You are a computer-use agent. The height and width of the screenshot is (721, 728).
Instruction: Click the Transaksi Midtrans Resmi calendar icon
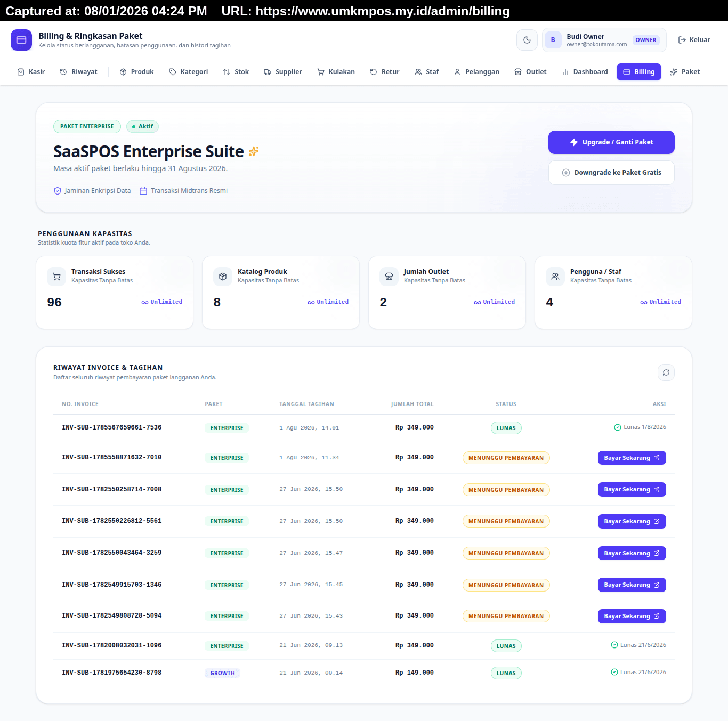pos(143,191)
